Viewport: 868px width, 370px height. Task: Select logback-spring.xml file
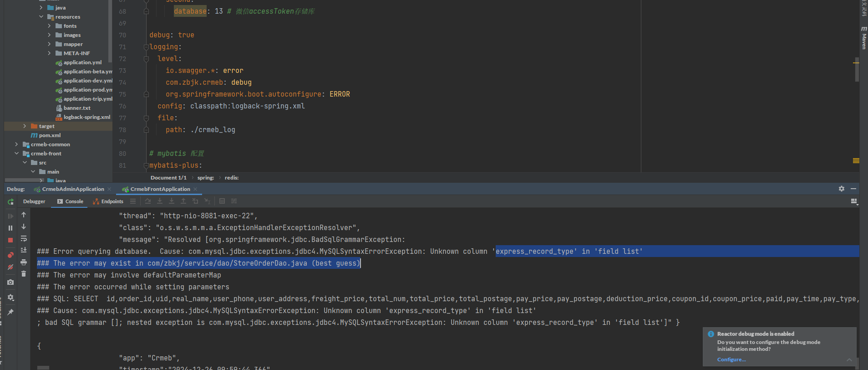[83, 117]
